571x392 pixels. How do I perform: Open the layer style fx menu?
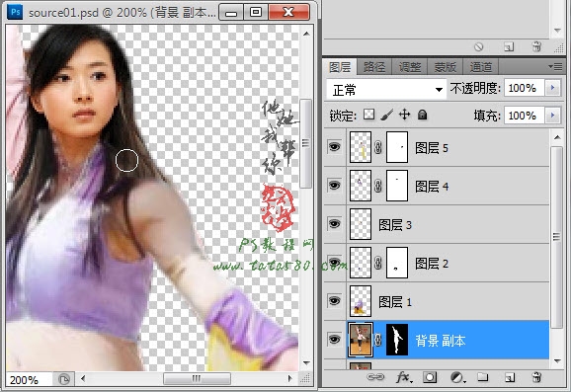coord(404,377)
